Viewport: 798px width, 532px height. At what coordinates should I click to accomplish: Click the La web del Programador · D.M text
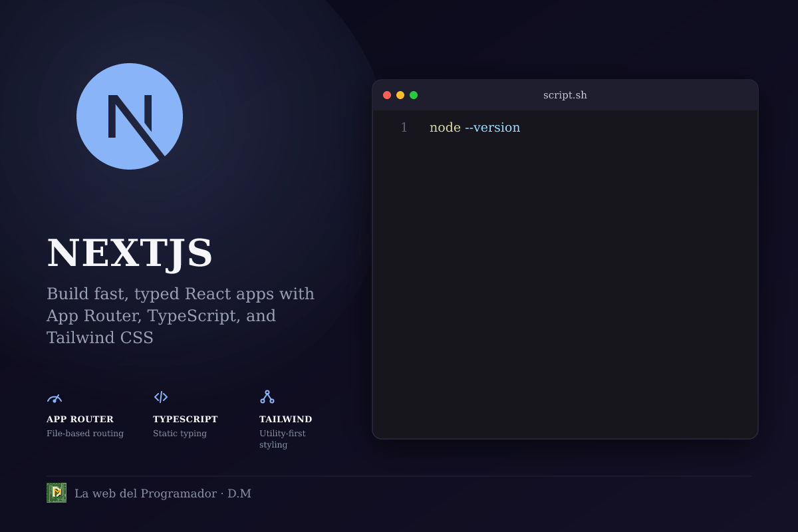[163, 493]
